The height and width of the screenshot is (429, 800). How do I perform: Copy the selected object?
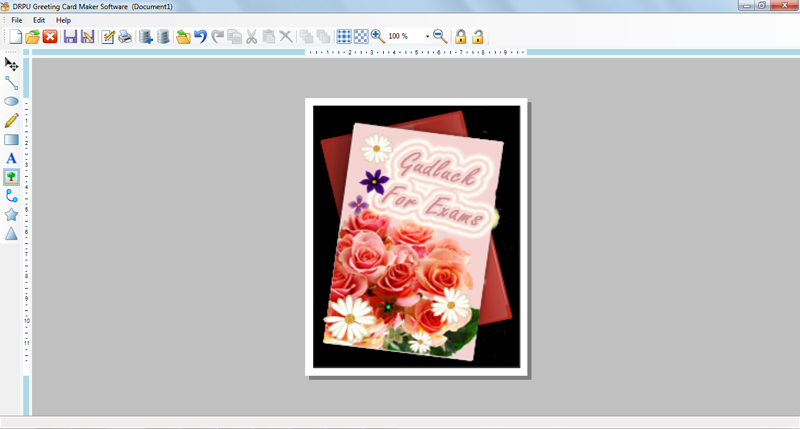click(x=235, y=36)
